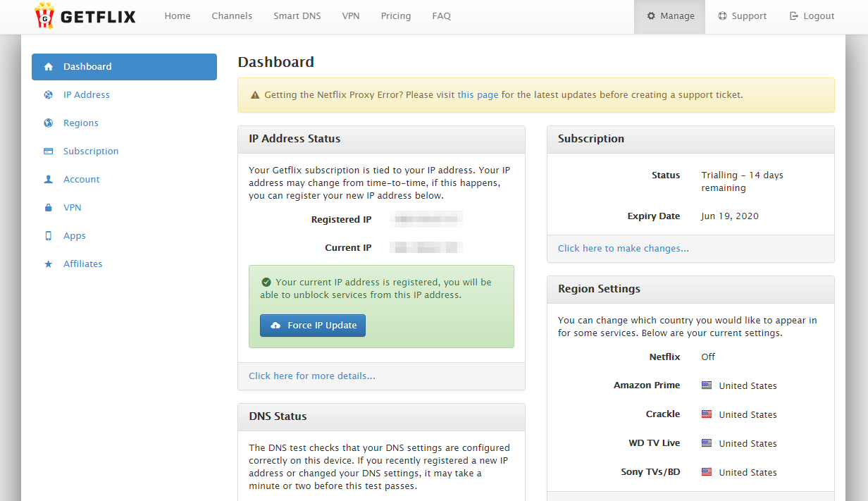Image resolution: width=868 pixels, height=501 pixels.
Task: Click the Dashboard home icon in sidebar
Action: 49,67
